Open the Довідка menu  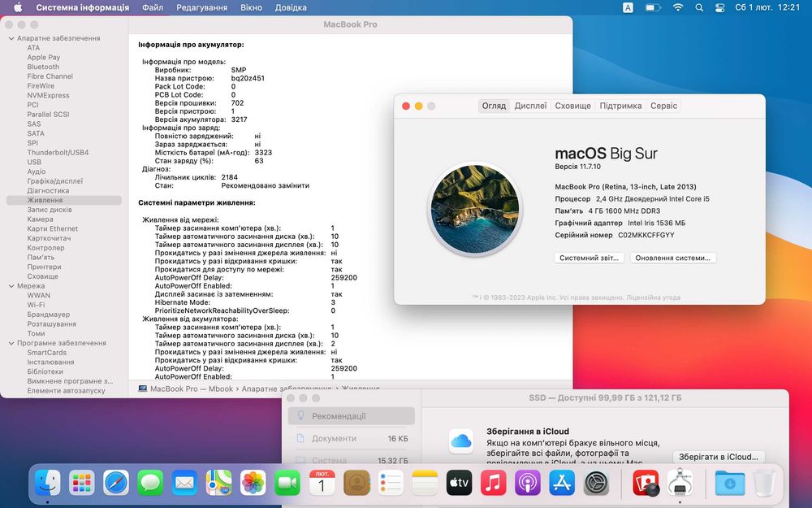click(x=291, y=7)
